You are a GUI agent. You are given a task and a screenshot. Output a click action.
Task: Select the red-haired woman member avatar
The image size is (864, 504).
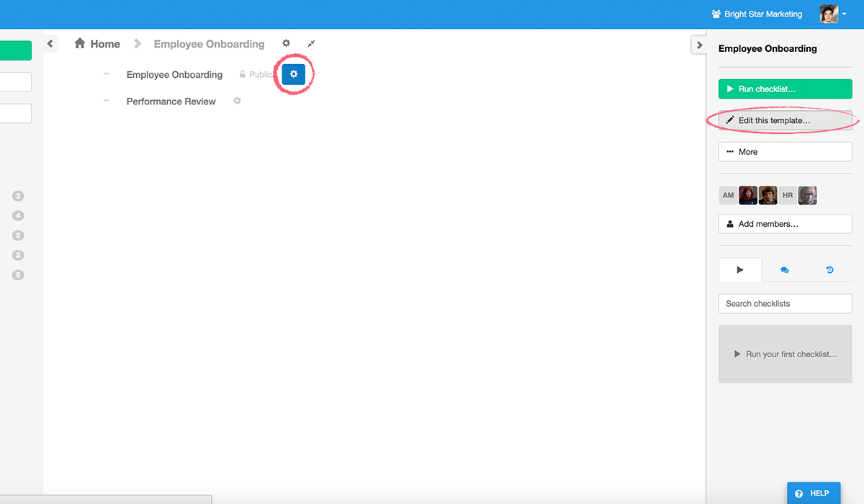click(x=748, y=195)
